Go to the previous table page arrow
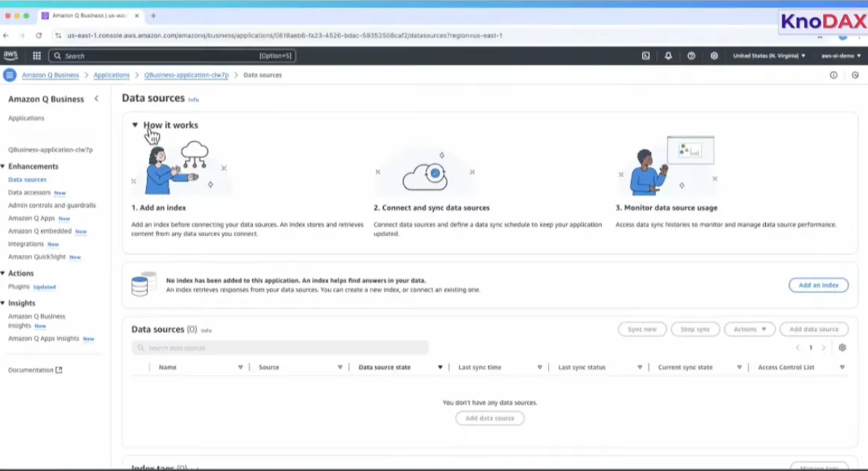Image resolution: width=868 pixels, height=471 pixels. point(798,347)
